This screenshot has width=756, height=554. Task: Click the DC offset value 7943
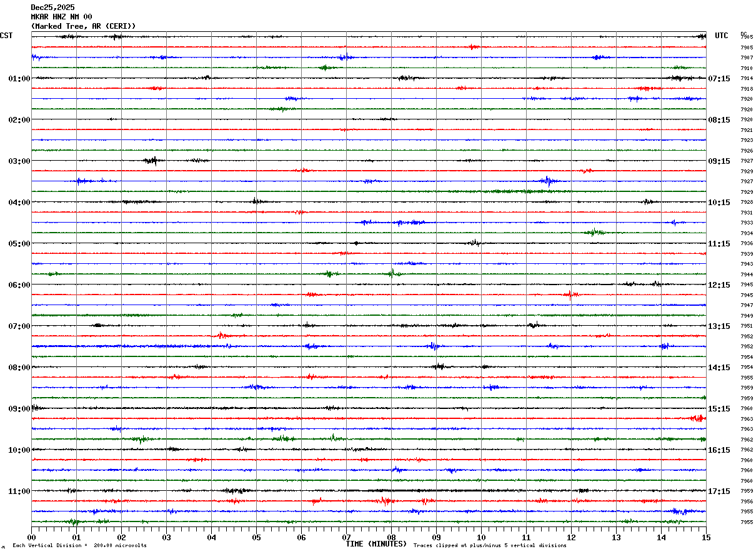[747, 264]
